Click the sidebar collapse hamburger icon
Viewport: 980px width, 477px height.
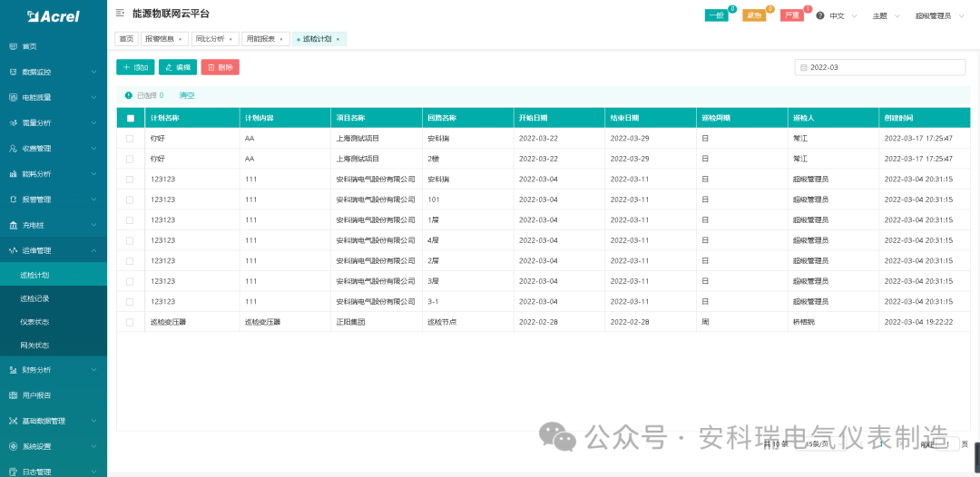click(121, 14)
